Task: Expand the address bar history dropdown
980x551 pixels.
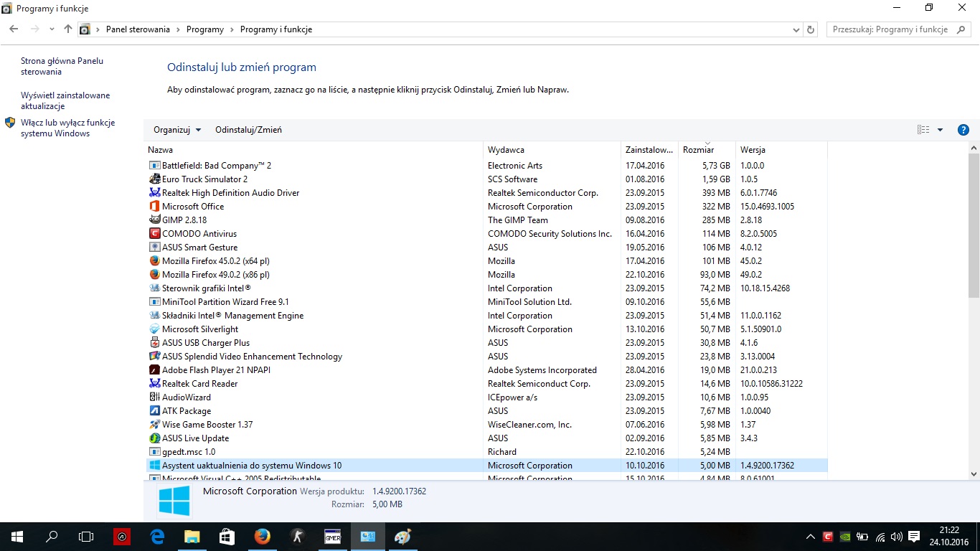Action: click(x=796, y=29)
